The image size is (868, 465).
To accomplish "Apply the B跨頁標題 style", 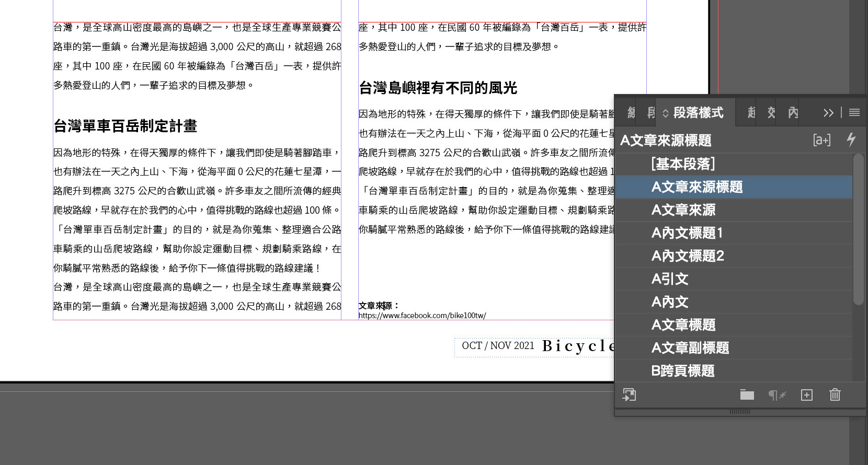I will point(682,371).
